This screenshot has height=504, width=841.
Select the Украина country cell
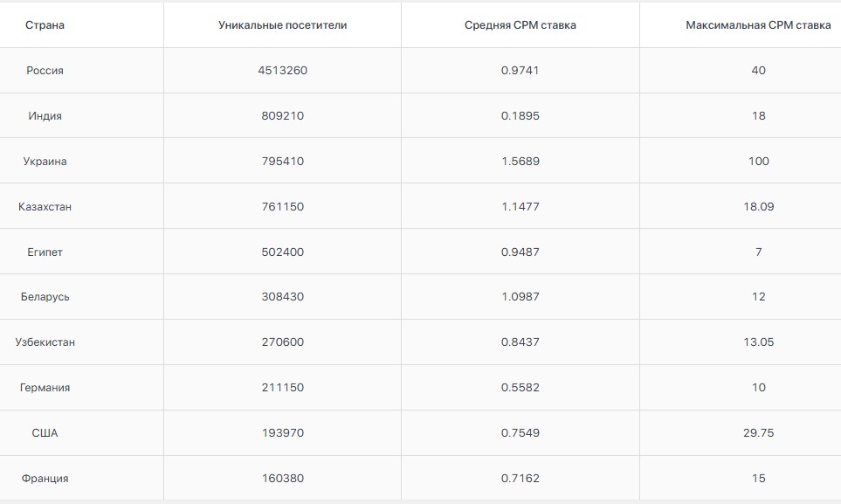pos(45,162)
